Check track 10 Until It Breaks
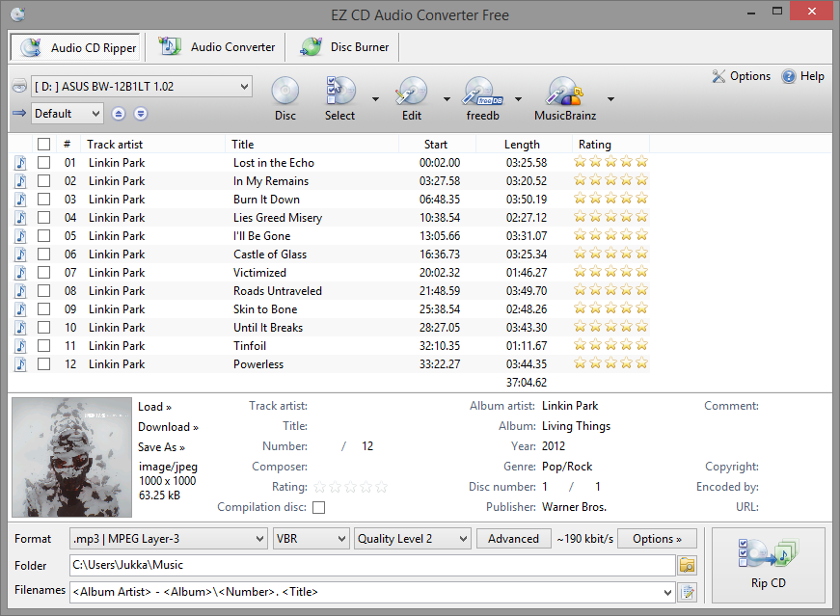The height and width of the screenshot is (616, 840). pos(44,328)
